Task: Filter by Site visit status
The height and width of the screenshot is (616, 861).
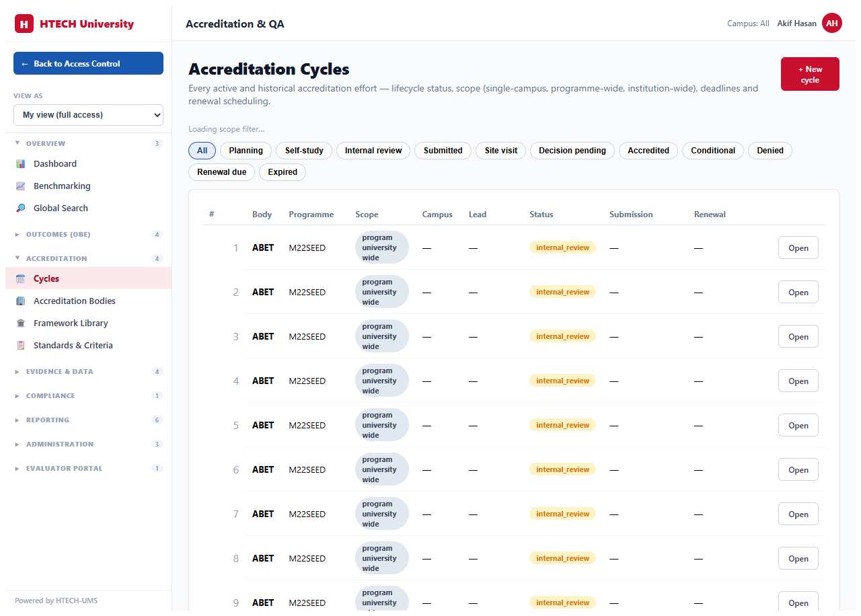Action: 501,151
